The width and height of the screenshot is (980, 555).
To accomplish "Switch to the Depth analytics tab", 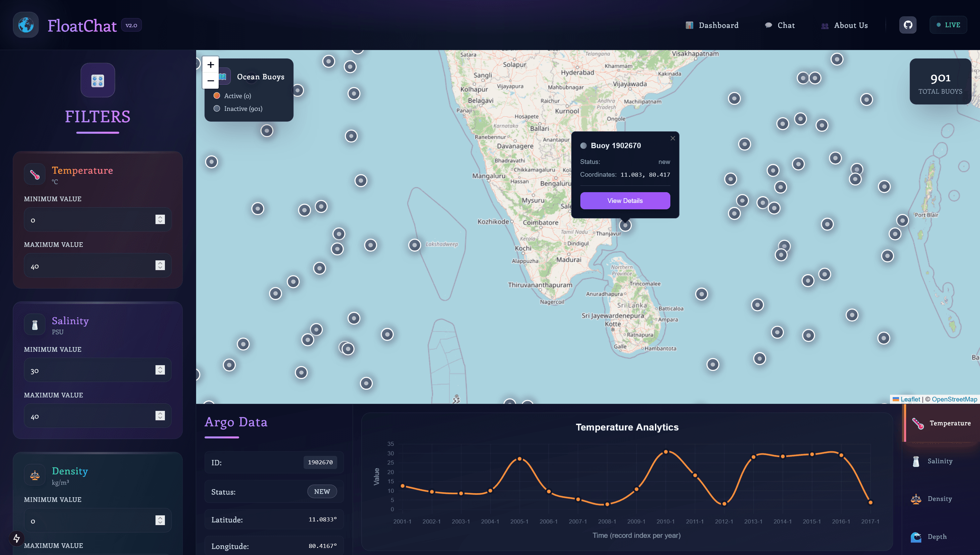I will pos(941,537).
